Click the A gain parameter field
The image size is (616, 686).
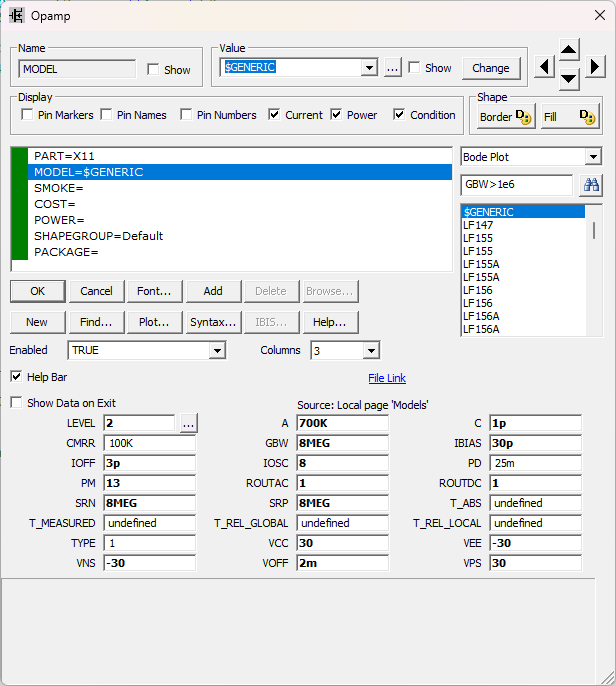click(x=343, y=423)
